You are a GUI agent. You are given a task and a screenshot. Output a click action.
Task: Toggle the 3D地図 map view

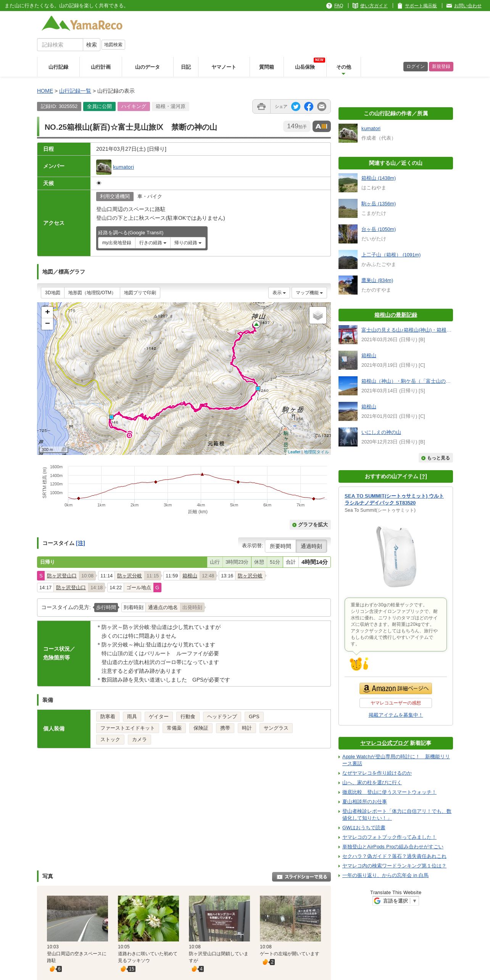pyautogui.click(x=52, y=293)
